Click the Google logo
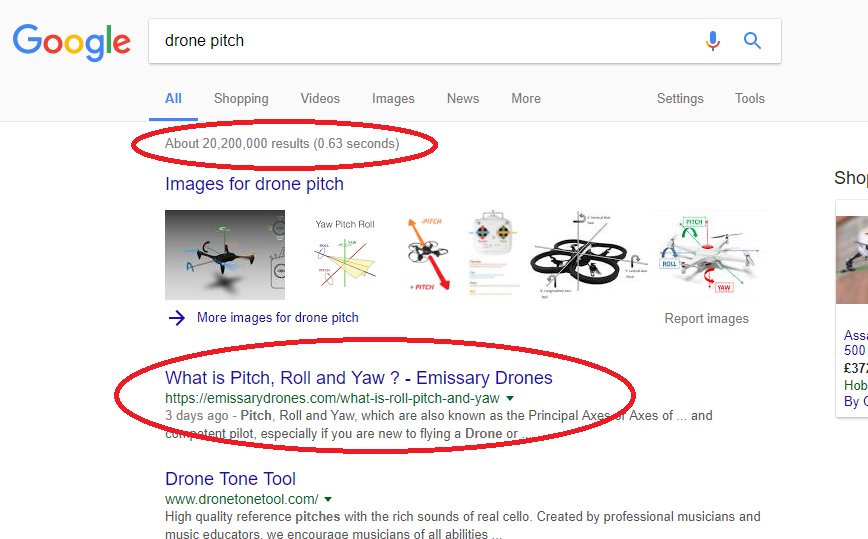The width and height of the screenshot is (868, 539). pyautogui.click(x=72, y=42)
